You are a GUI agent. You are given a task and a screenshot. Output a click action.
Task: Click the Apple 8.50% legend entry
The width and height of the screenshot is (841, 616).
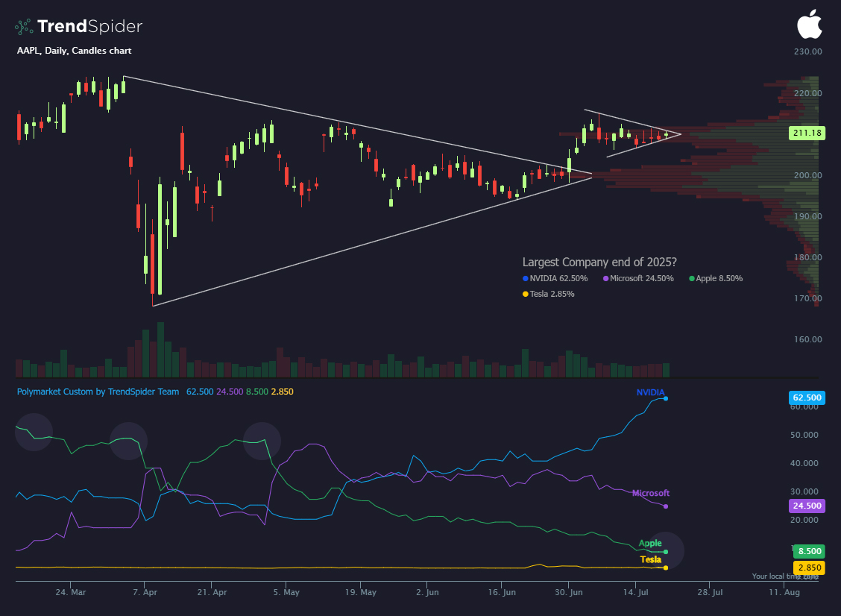[716, 278]
